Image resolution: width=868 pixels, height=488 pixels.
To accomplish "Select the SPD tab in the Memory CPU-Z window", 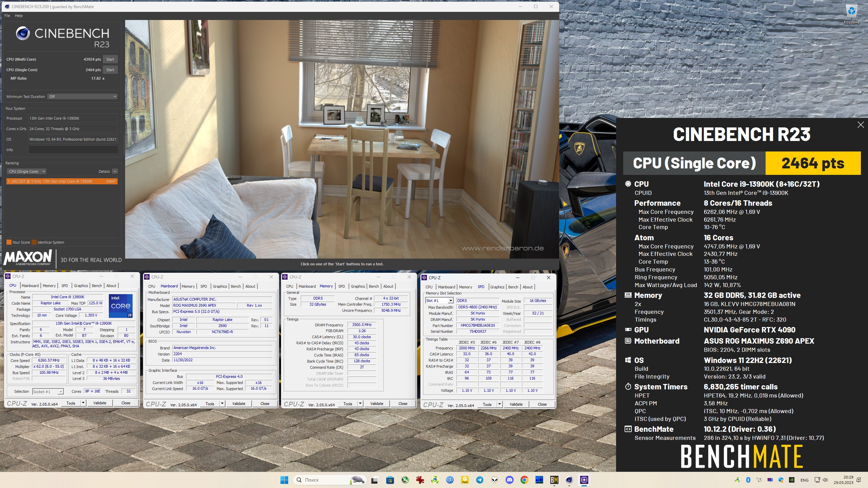I will tap(341, 286).
